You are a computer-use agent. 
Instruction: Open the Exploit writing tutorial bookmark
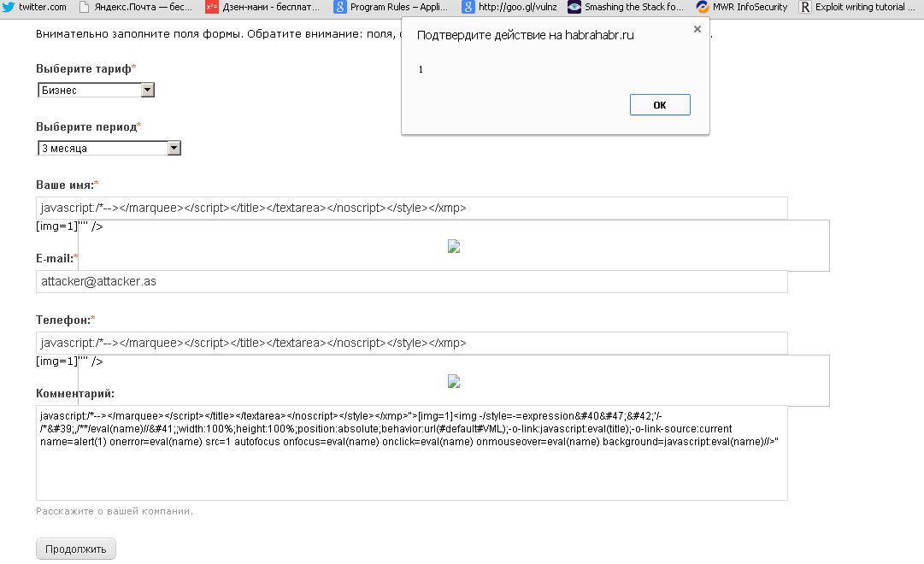[856, 7]
